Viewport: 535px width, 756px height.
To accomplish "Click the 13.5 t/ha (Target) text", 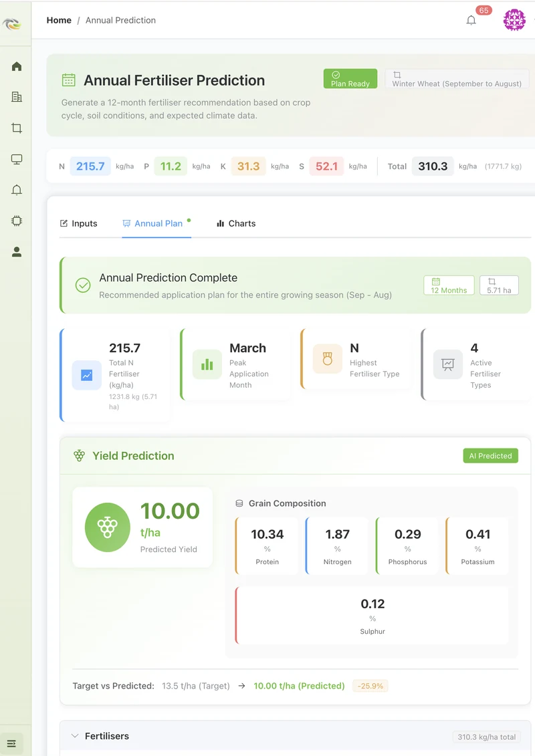I will tap(196, 686).
